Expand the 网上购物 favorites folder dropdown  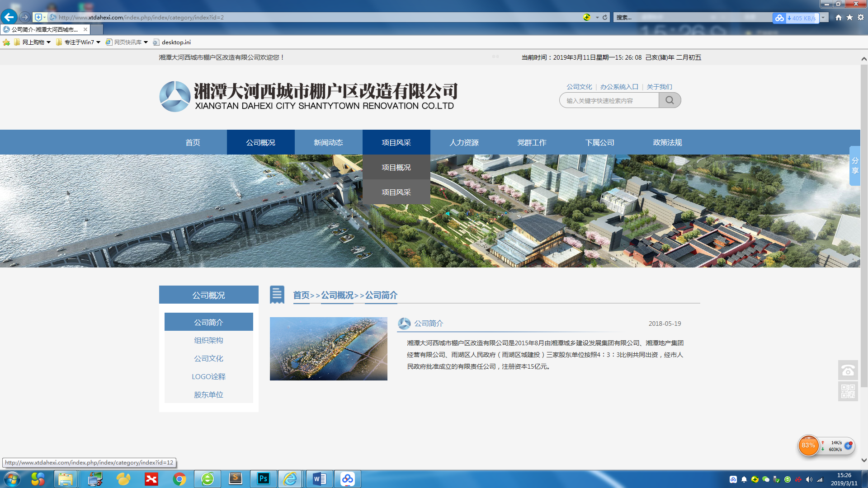48,42
